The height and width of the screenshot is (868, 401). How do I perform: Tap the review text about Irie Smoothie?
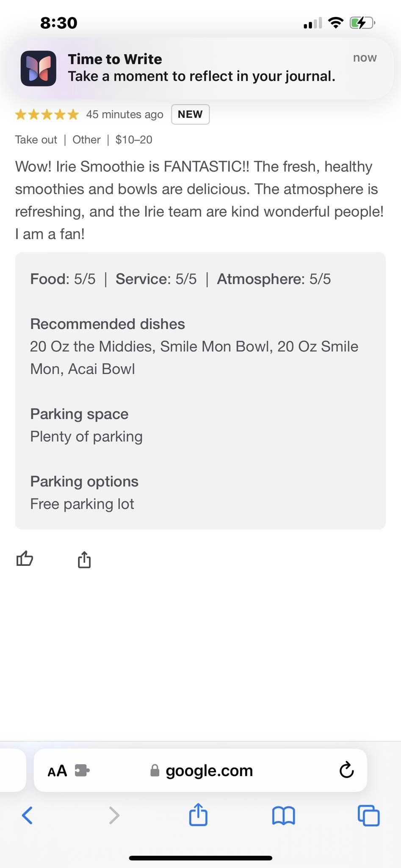pos(200,200)
